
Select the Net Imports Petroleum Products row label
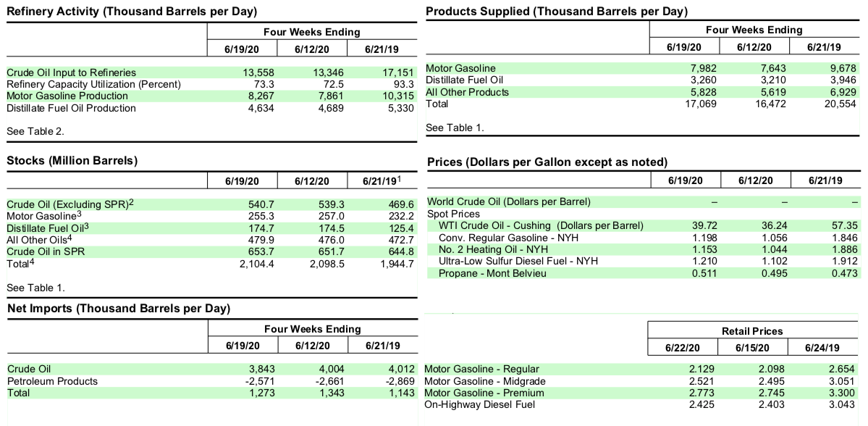tap(52, 381)
